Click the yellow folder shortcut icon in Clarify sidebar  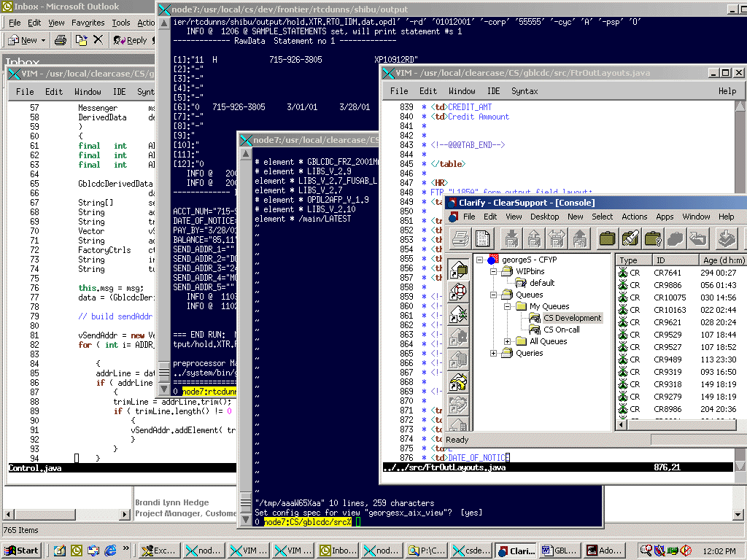(458, 382)
